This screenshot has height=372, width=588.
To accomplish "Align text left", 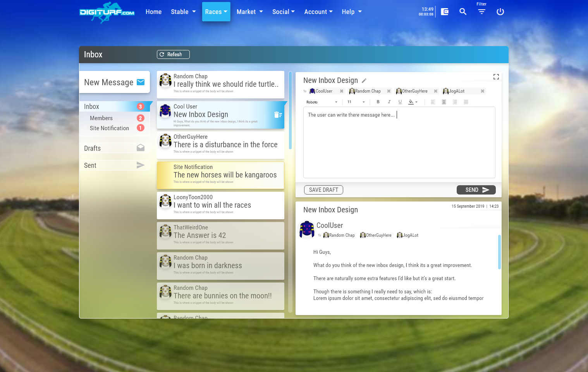I will (433, 102).
